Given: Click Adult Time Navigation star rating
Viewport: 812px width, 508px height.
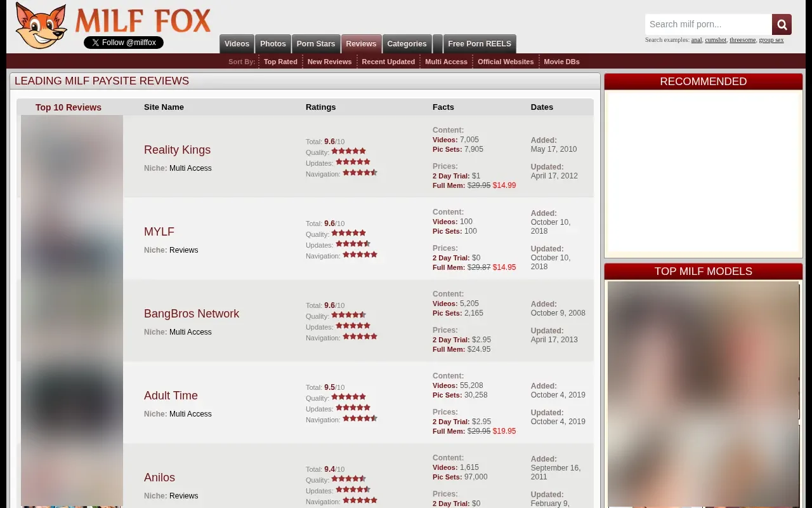Looking at the screenshot, I should [360, 418].
